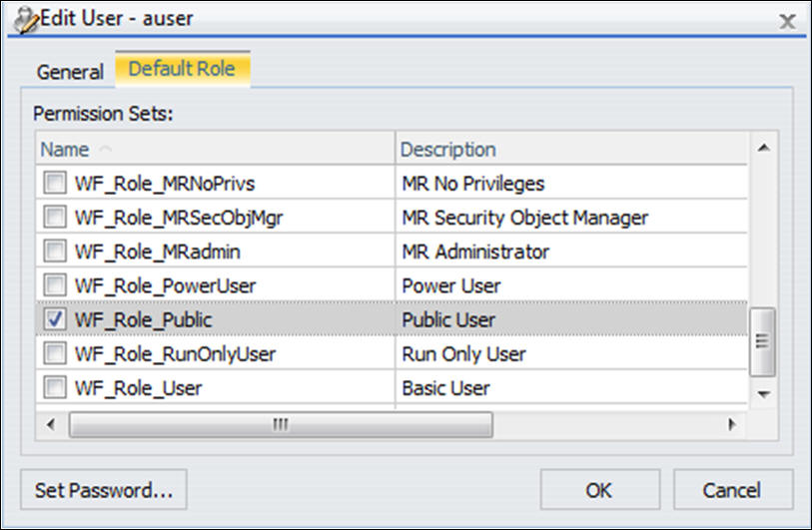Image resolution: width=812 pixels, height=530 pixels.
Task: Close the Edit User dialog with X
Action: pyautogui.click(x=787, y=21)
